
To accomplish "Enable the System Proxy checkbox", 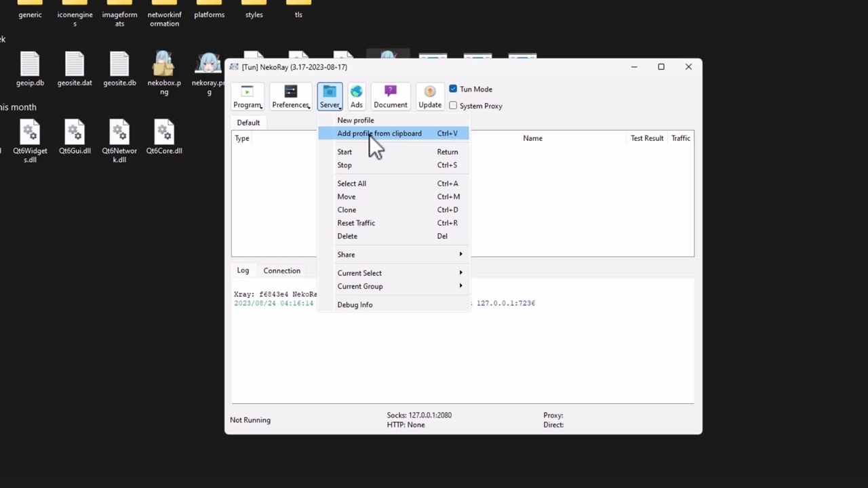I will 453,106.
